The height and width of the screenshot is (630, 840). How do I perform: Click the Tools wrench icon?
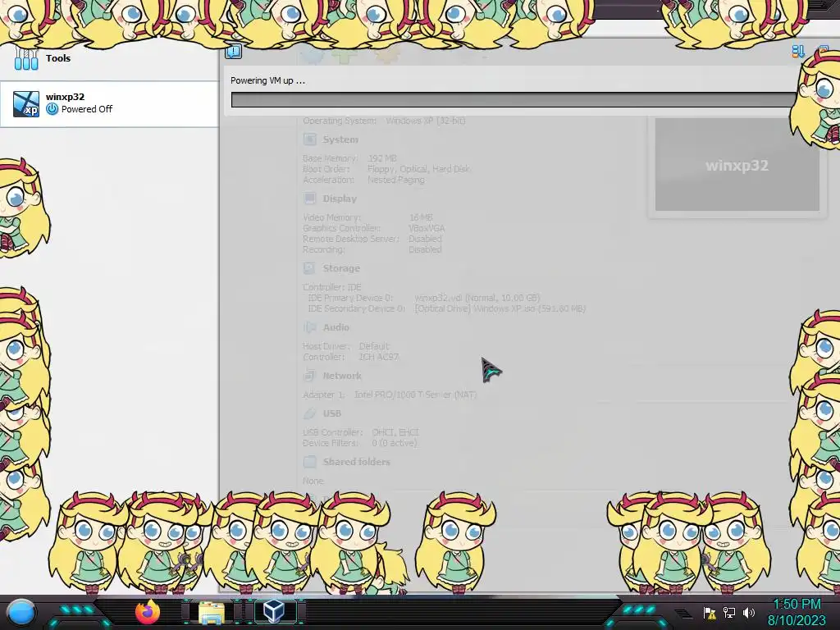[25, 58]
